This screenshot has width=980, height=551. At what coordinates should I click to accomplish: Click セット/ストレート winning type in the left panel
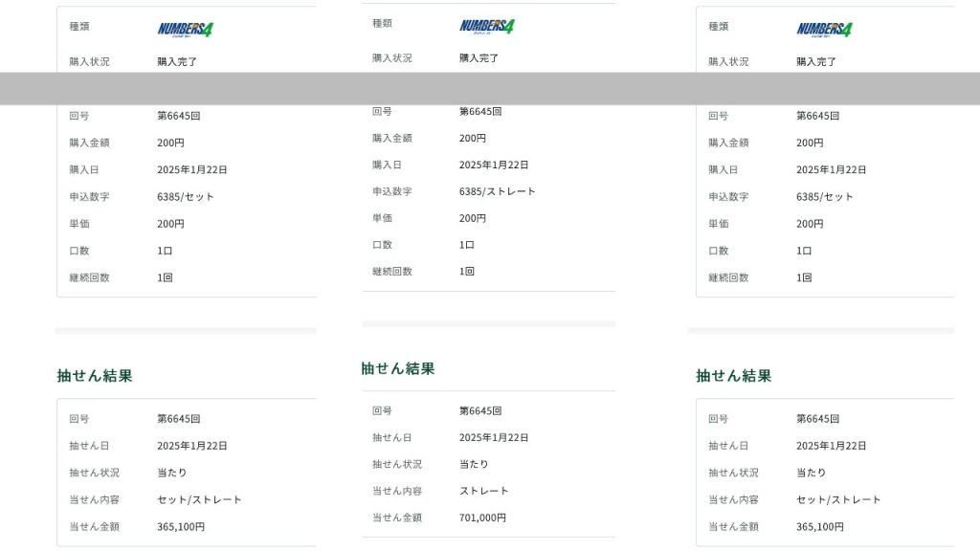(199, 499)
